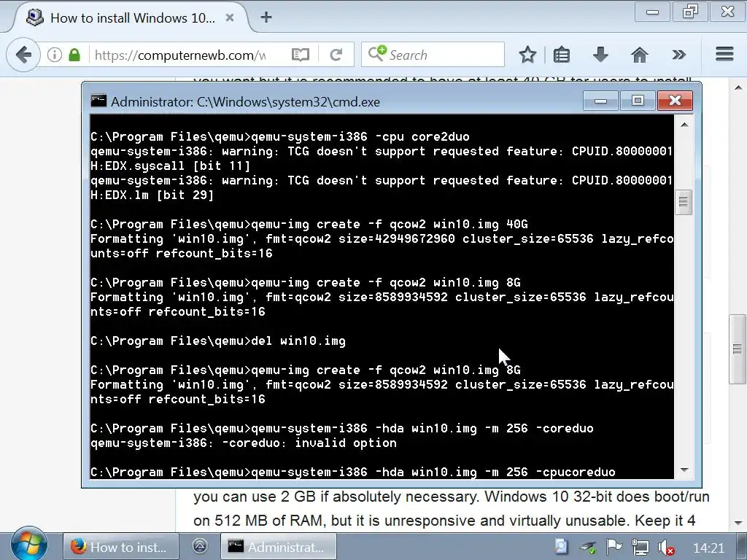The image size is (747, 560).
Task: Click the Firefox Search box
Action: tap(433, 54)
